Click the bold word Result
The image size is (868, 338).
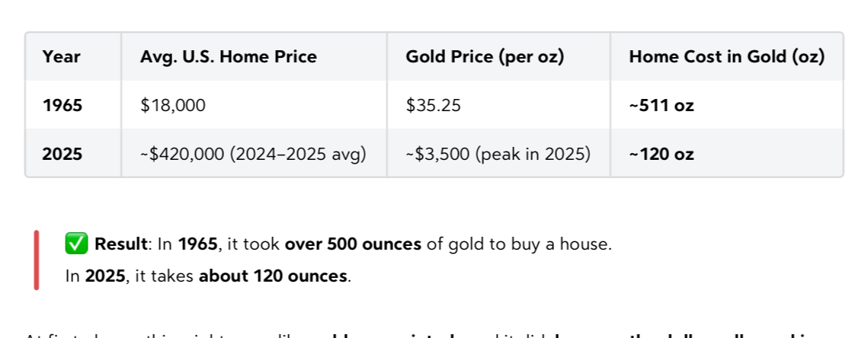[121, 244]
